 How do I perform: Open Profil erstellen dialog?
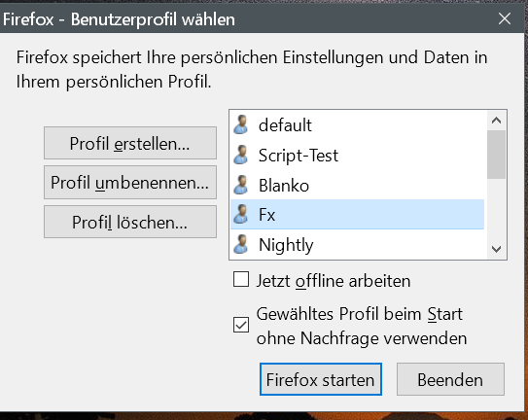tap(130, 143)
